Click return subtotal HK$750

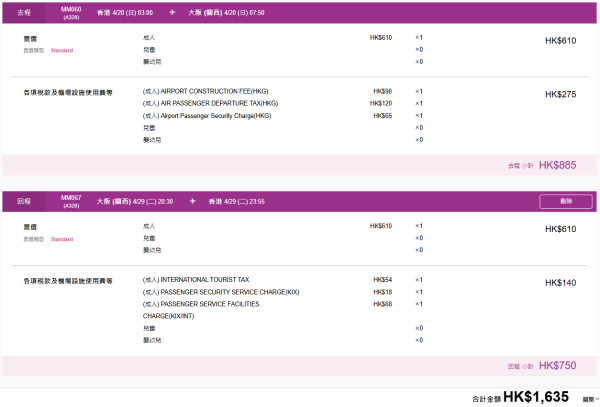(558, 365)
